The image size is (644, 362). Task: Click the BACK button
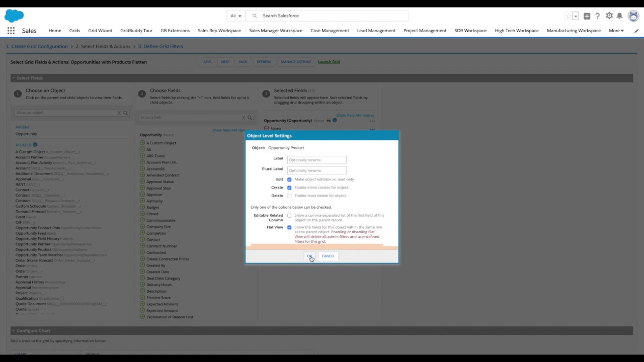[243, 62]
